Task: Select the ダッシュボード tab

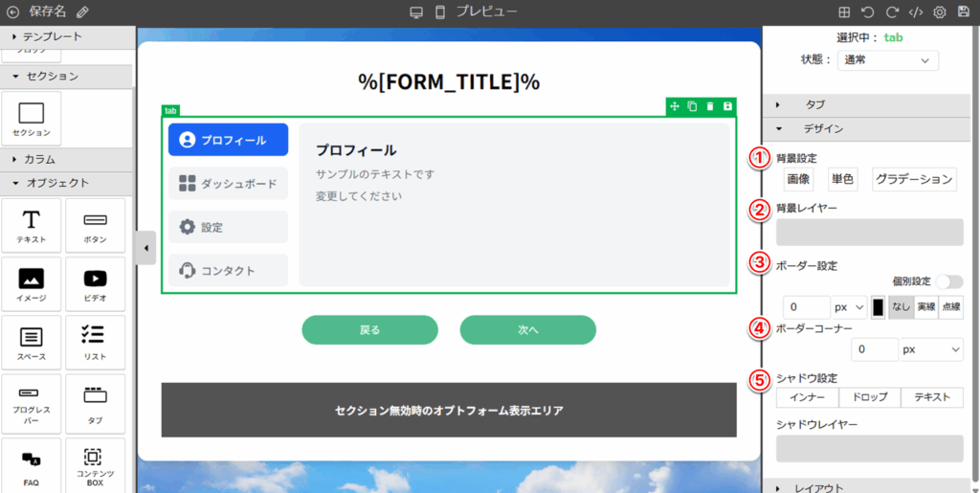Action: click(228, 183)
